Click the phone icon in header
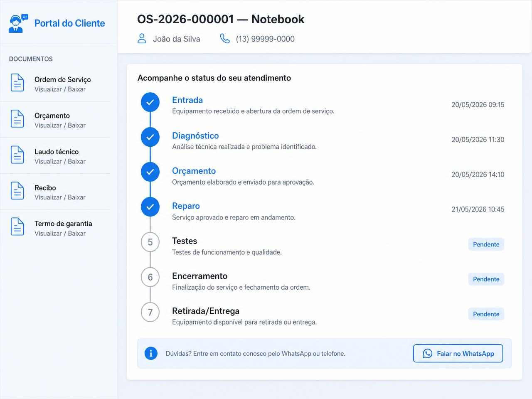532x399 pixels. [x=225, y=39]
